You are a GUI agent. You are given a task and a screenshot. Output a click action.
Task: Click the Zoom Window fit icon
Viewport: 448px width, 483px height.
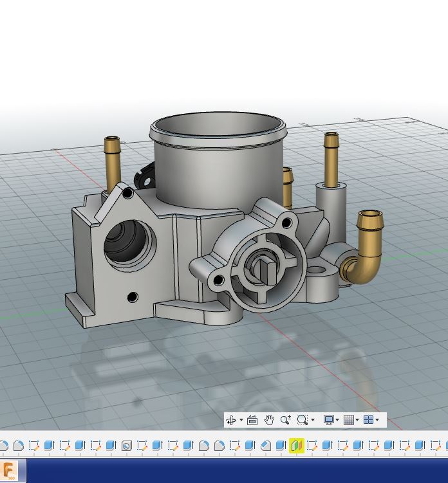(x=302, y=420)
